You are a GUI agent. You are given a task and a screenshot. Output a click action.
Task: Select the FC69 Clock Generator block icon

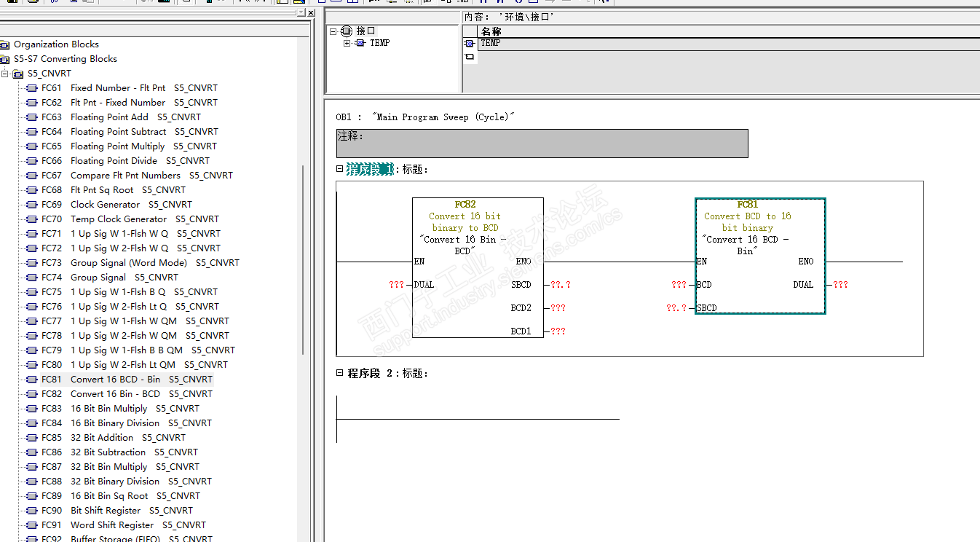pyautogui.click(x=31, y=205)
